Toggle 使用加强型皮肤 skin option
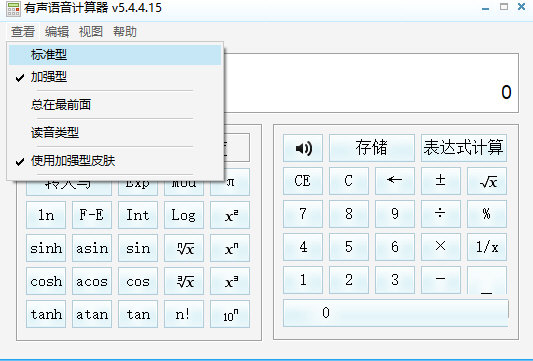This screenshot has width=533, height=361. pyautogui.click(x=115, y=161)
